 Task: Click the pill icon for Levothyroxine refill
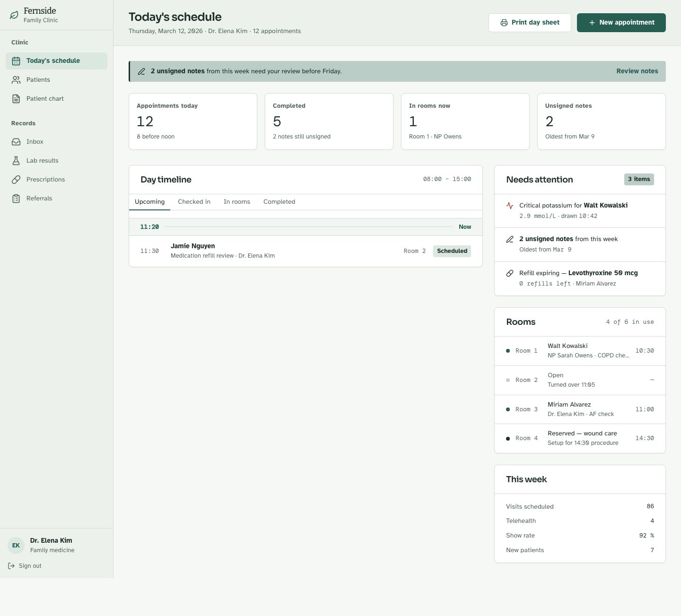(x=510, y=273)
